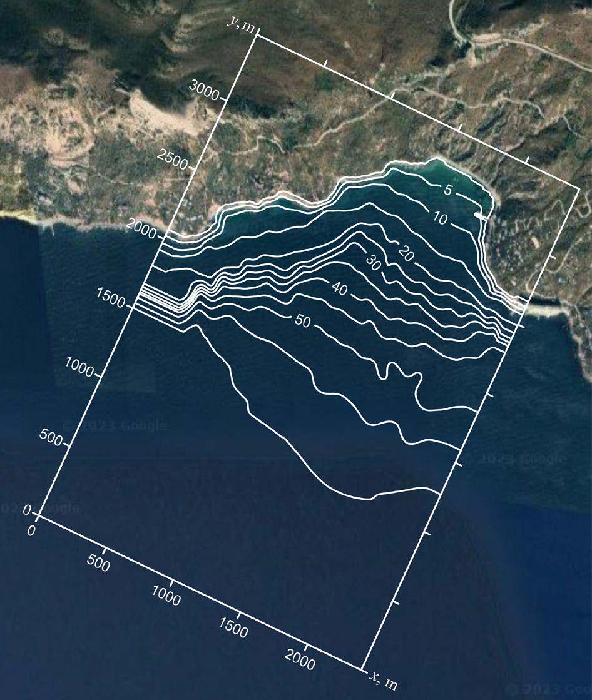Click the 5 m depth contour label
Image resolution: width=592 pixels, height=700 pixels.
(448, 191)
